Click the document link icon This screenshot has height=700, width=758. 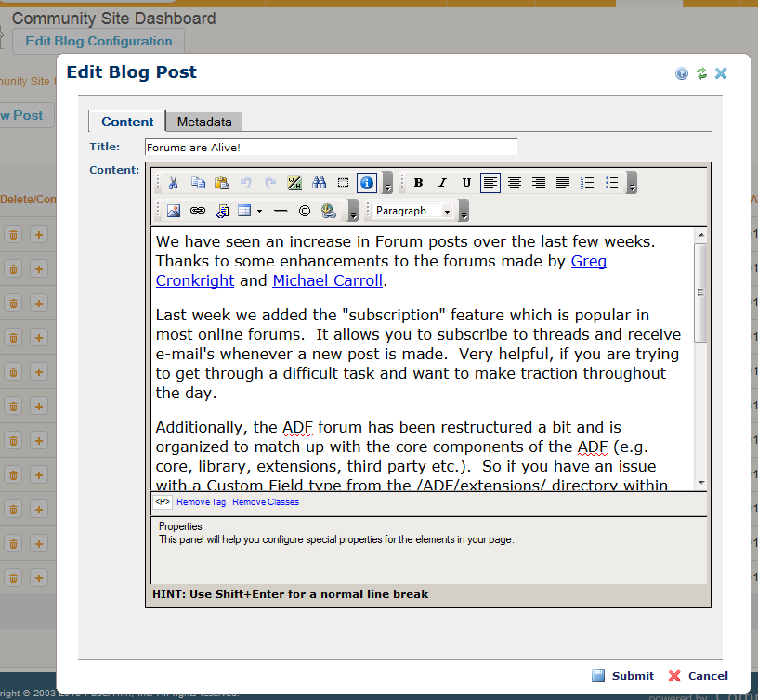pyautogui.click(x=222, y=211)
